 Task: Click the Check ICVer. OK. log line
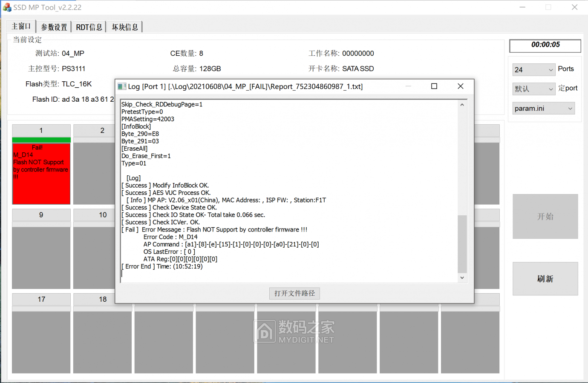[x=161, y=222]
